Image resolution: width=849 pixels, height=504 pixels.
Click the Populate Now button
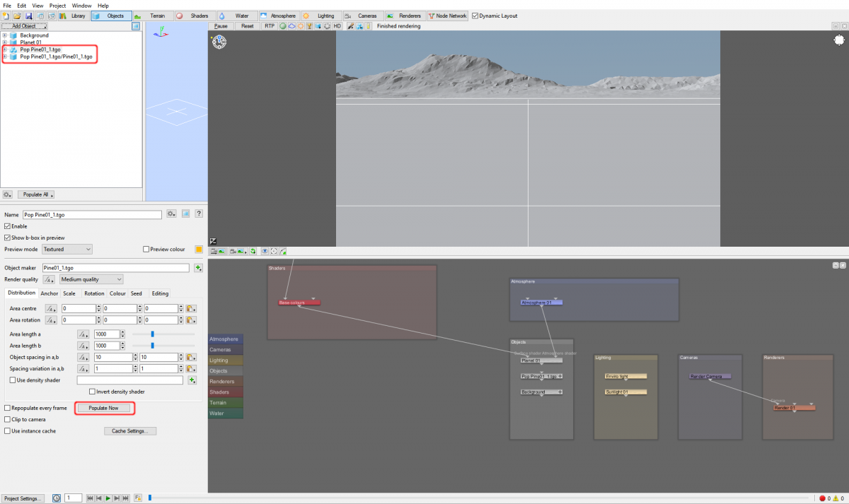pyautogui.click(x=104, y=408)
